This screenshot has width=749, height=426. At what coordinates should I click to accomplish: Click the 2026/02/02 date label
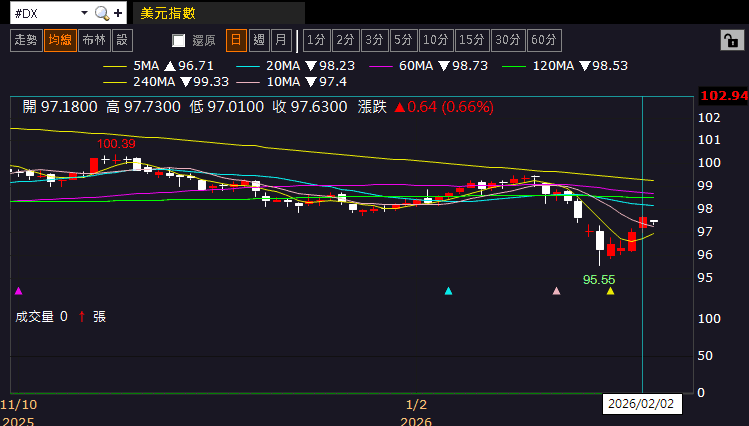click(640, 404)
